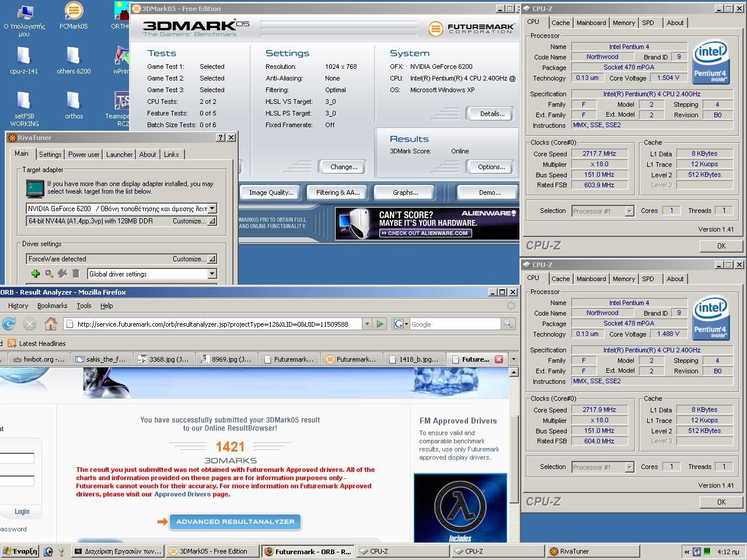Open Image Quality... in 3DMark05
Image resolution: width=747 pixels, height=560 pixels.
(271, 192)
